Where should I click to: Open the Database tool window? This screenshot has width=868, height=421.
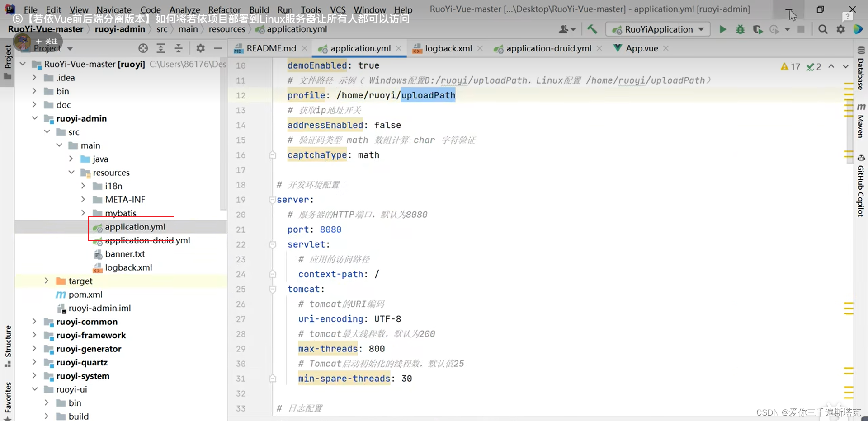(x=861, y=68)
